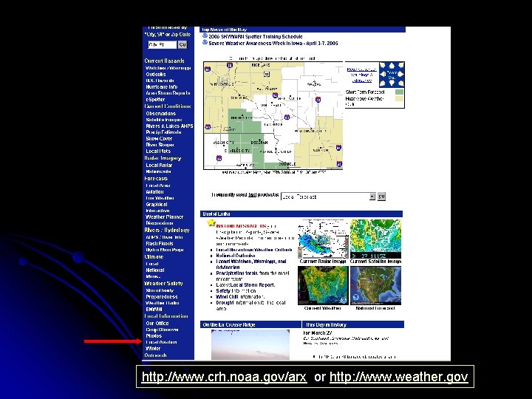Open Severe Weather Awareness Week in Iowa link
Viewport: 532px width, 399px height.
(x=273, y=44)
